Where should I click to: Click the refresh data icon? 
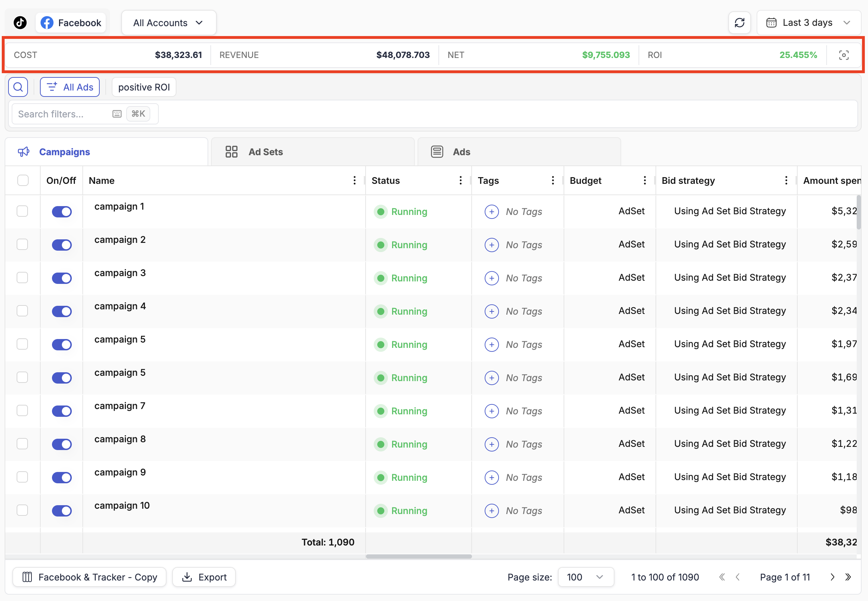coord(739,23)
